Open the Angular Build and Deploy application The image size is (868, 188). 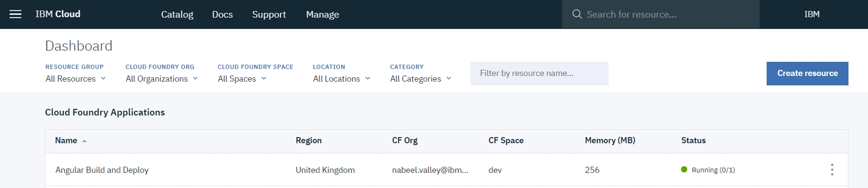pos(102,170)
